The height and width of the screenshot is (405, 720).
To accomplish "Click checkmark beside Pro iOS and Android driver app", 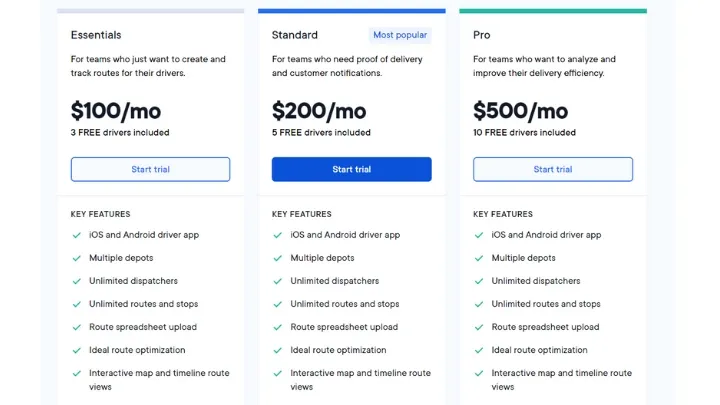I will coord(479,235).
